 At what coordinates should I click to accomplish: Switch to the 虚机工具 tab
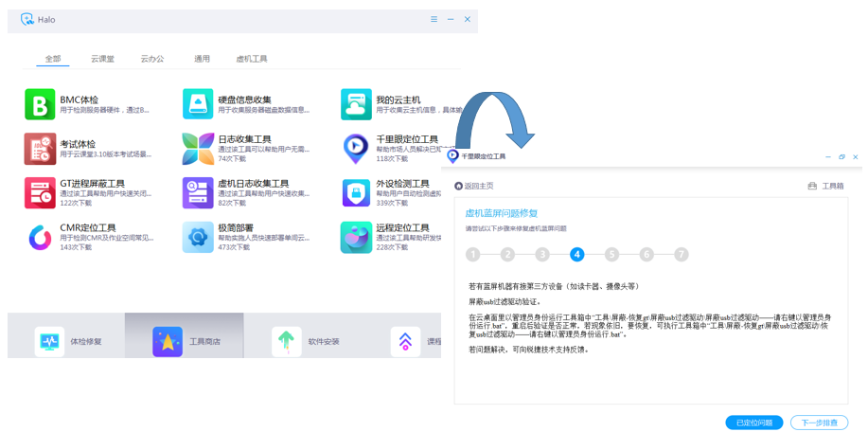(252, 59)
